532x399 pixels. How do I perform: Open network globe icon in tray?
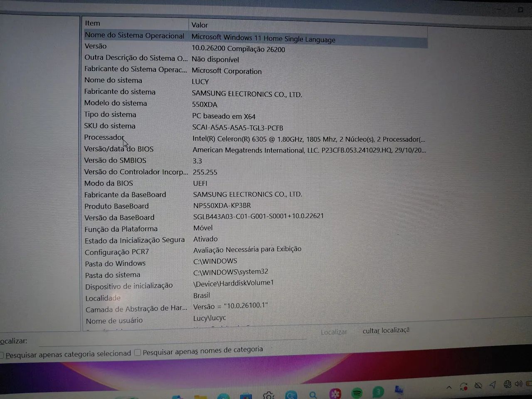(x=507, y=384)
